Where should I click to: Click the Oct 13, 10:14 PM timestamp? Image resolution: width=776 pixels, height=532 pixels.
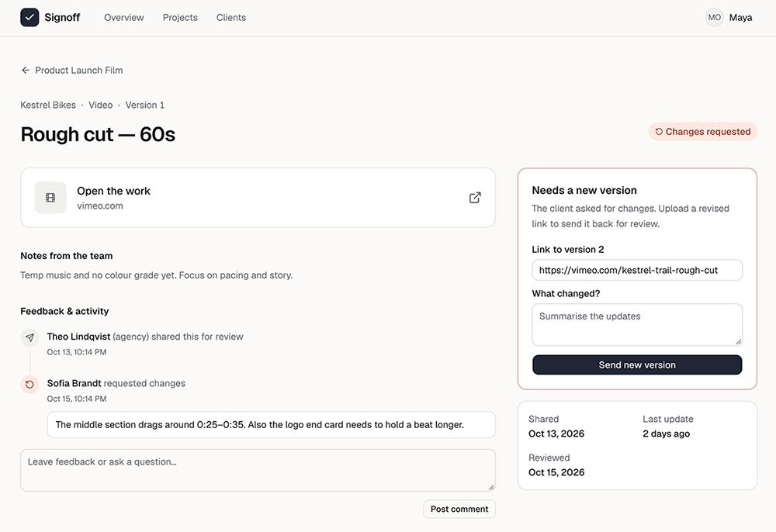pyautogui.click(x=77, y=352)
